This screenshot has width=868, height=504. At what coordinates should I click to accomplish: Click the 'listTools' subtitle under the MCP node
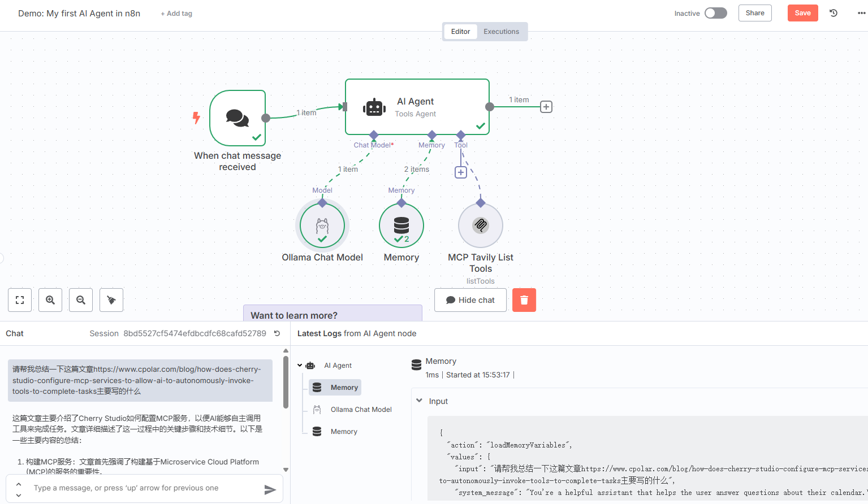click(x=481, y=281)
